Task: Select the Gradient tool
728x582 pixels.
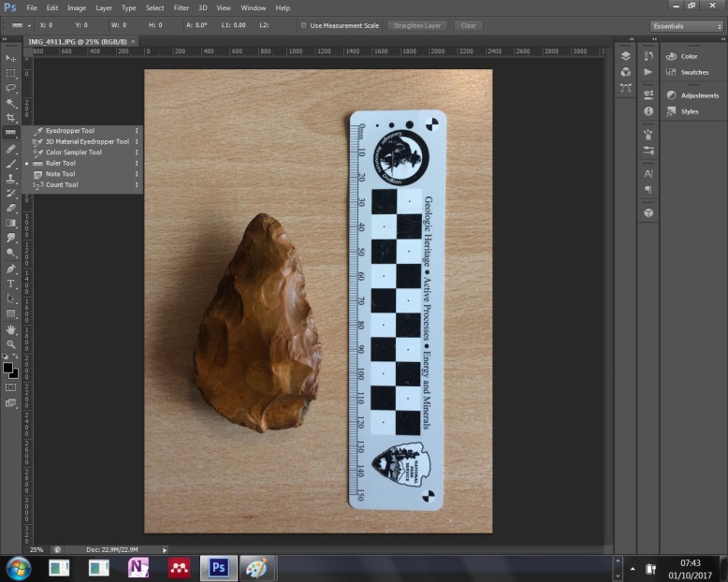Action: coord(10,223)
